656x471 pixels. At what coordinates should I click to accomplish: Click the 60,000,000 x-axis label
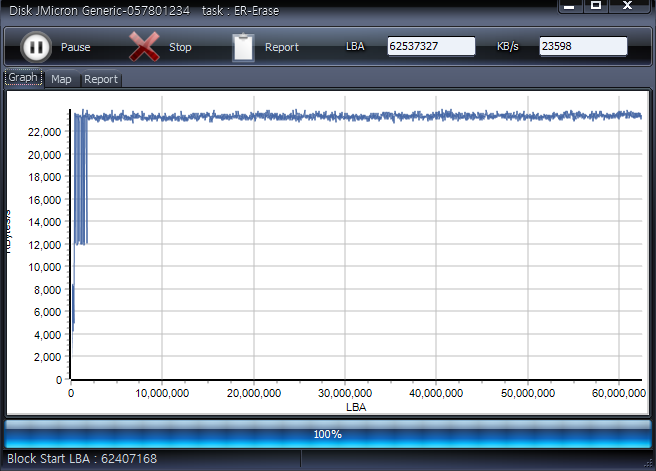tap(619, 393)
